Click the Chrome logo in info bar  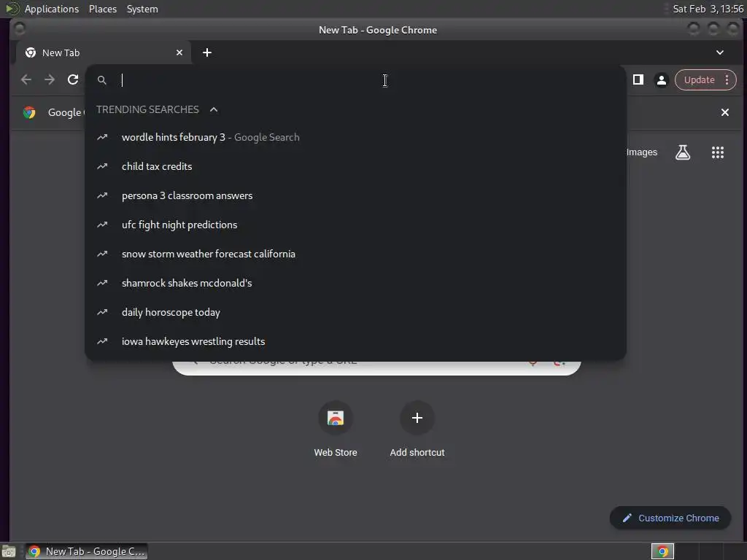tap(29, 112)
